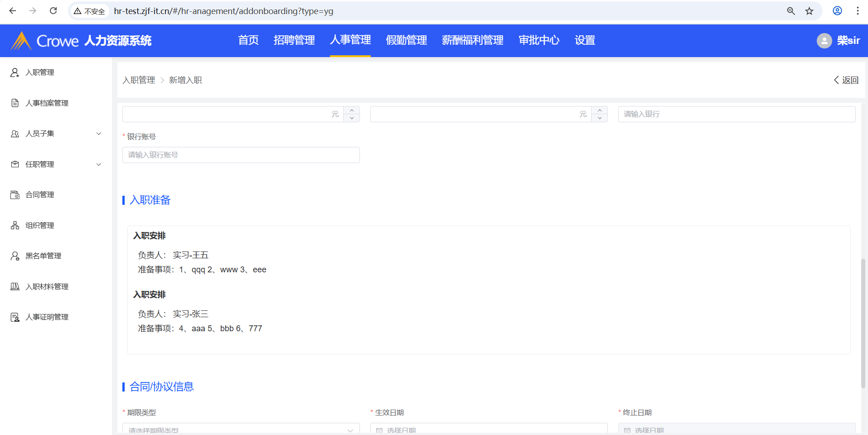
Task: Switch to 招聘管理 in the top navigation
Action: pyautogui.click(x=294, y=40)
